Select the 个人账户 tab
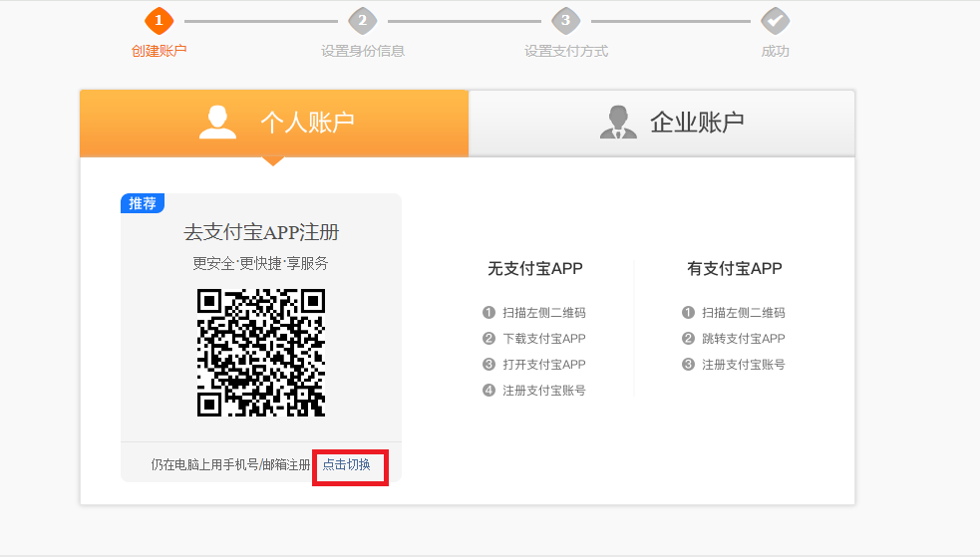This screenshot has height=557, width=980. [274, 123]
